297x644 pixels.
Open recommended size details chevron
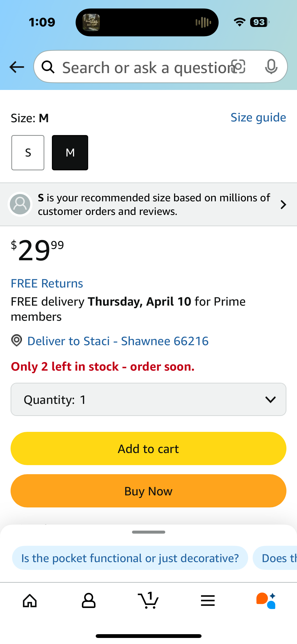[x=283, y=205]
